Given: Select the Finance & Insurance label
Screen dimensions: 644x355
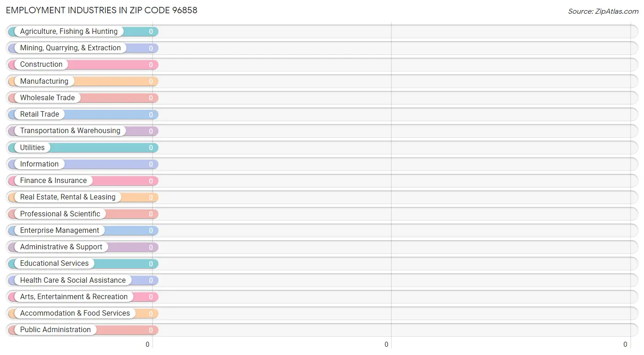Looking at the screenshot, I should pos(53,181).
